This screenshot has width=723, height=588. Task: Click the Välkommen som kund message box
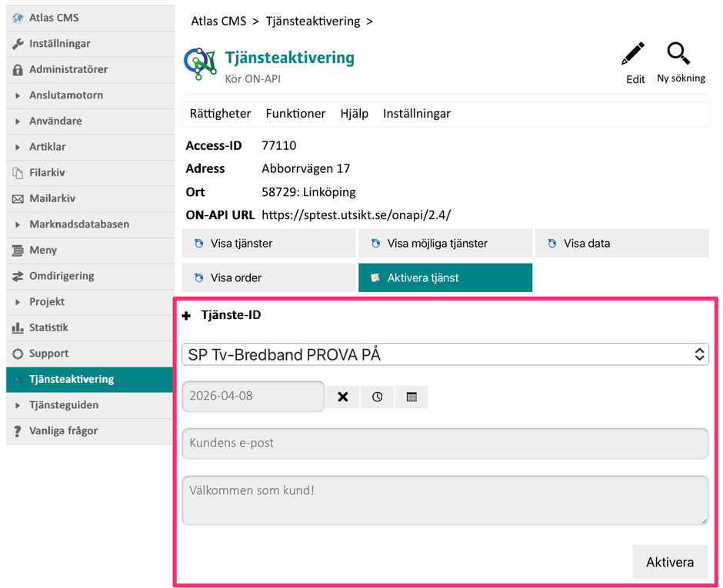[445, 500]
